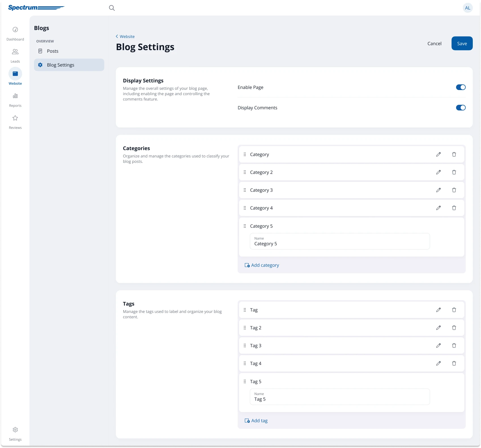Open the AL user avatar

(x=467, y=8)
